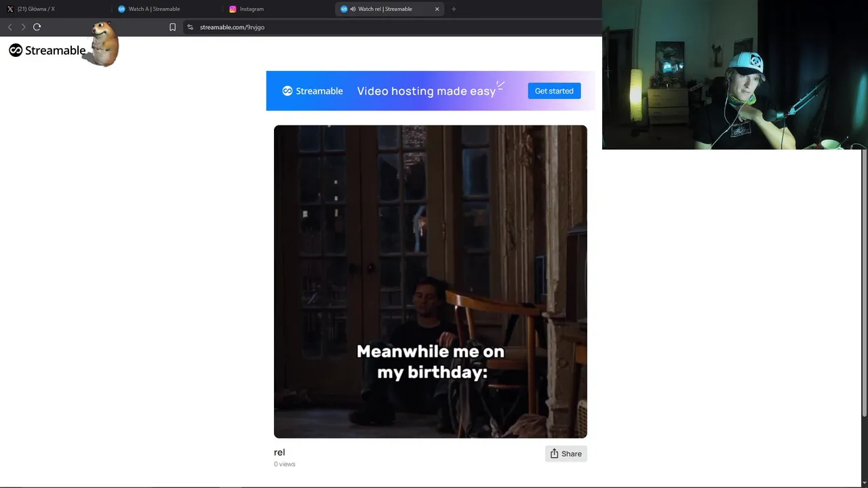Focus the streamable.com address bar
This screenshot has width=868, height=488.
393,27
